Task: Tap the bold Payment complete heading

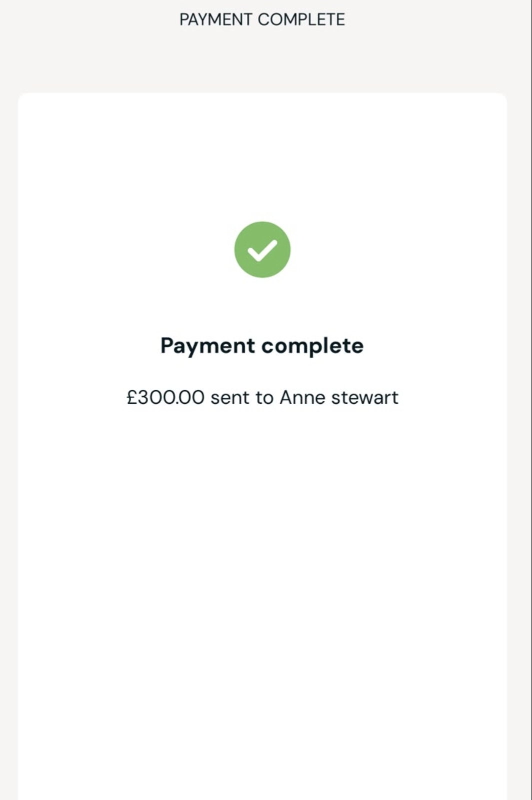Action: (x=262, y=346)
